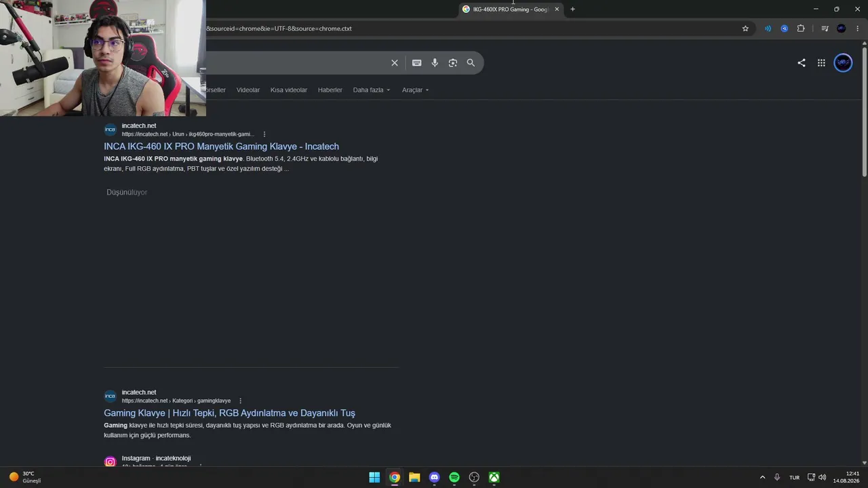This screenshot has height=488, width=868.
Task: Click the magnifier search button
Action: [x=471, y=63]
